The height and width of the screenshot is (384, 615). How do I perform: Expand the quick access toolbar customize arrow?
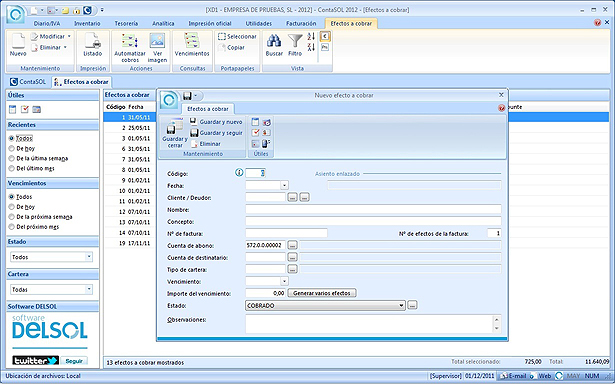pyautogui.click(x=102, y=11)
